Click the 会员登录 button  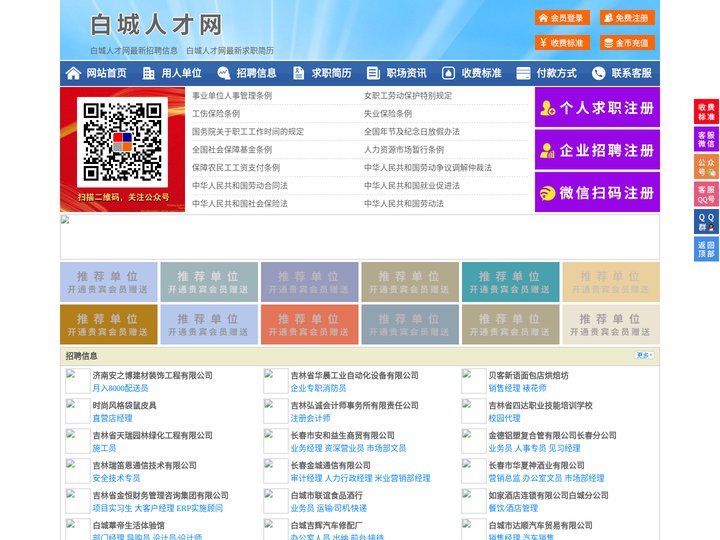coord(562,18)
